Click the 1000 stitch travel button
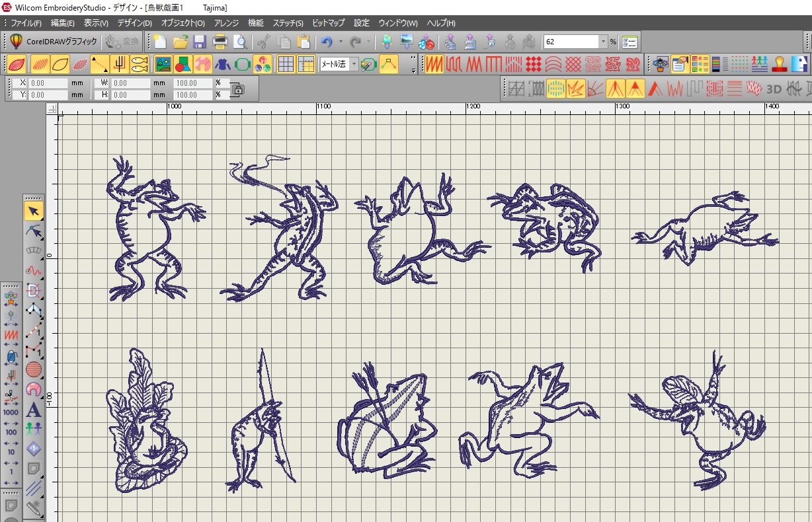 [11, 412]
